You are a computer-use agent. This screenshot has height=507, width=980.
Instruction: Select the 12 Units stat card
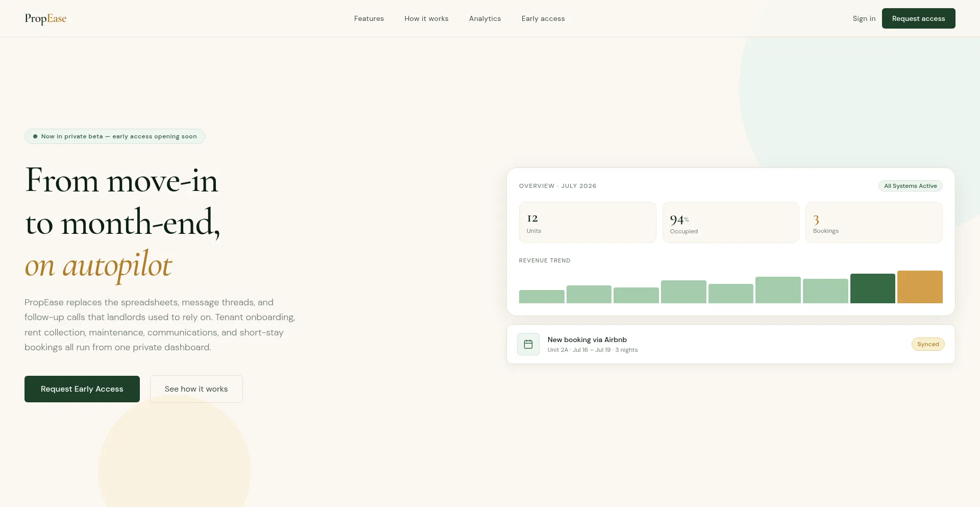coord(587,223)
